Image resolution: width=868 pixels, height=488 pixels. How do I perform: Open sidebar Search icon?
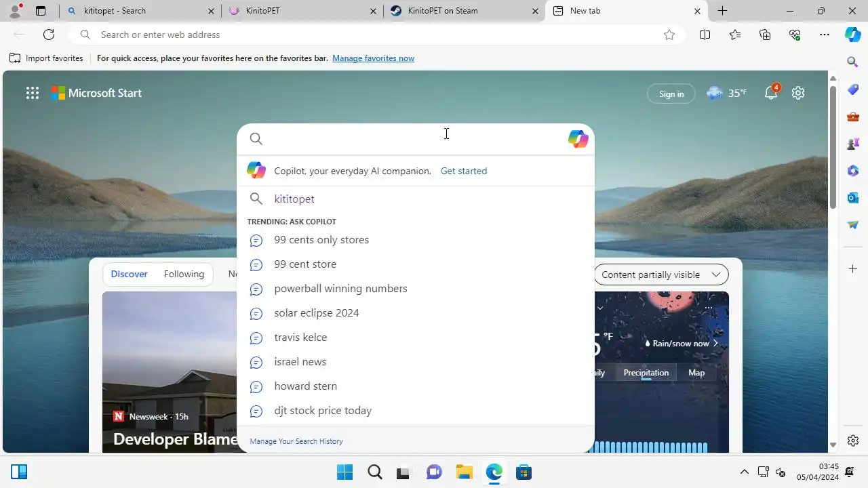pos(853,62)
